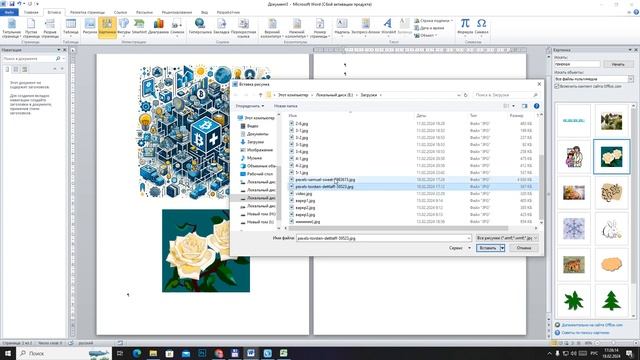Adjust the zoom slider in status bar
The width and height of the screenshot is (640, 360).
click(612, 343)
